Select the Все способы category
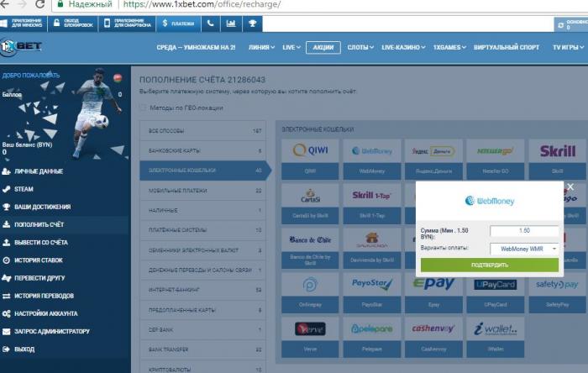 tap(203, 131)
